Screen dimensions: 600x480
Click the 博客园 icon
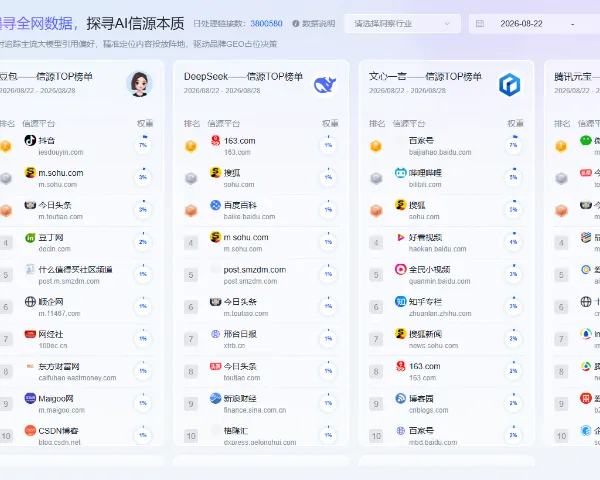[x=401, y=398]
